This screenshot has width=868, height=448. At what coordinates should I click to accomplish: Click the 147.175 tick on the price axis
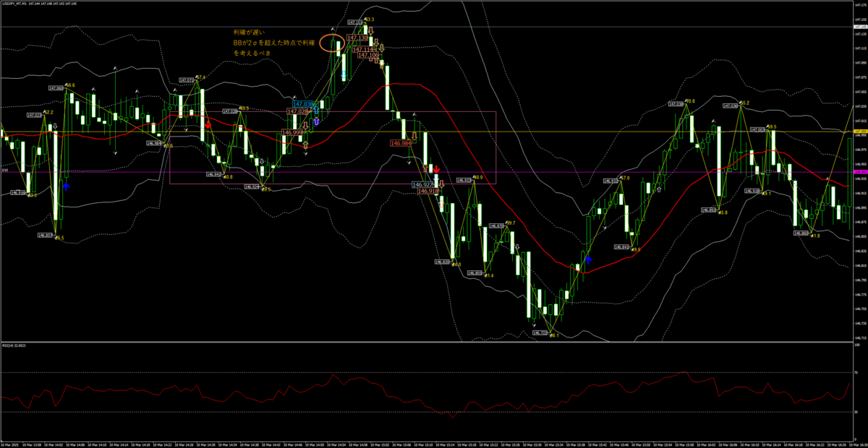pos(861,5)
